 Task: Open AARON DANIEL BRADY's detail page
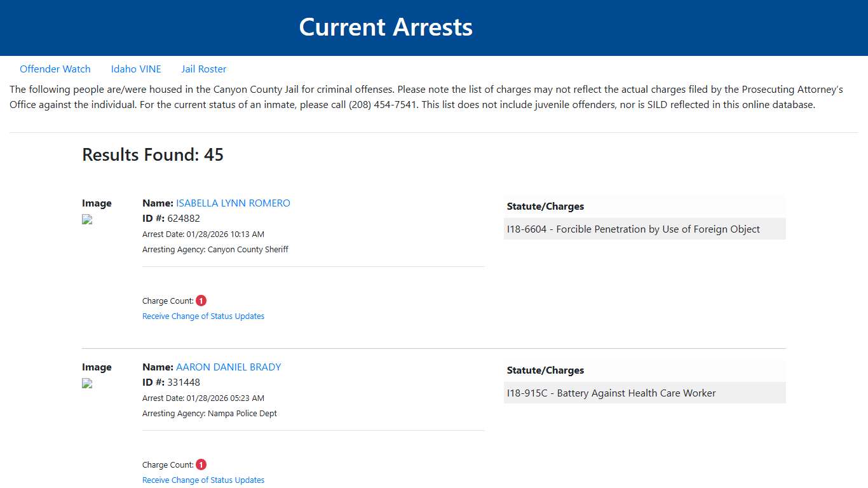pyautogui.click(x=228, y=367)
